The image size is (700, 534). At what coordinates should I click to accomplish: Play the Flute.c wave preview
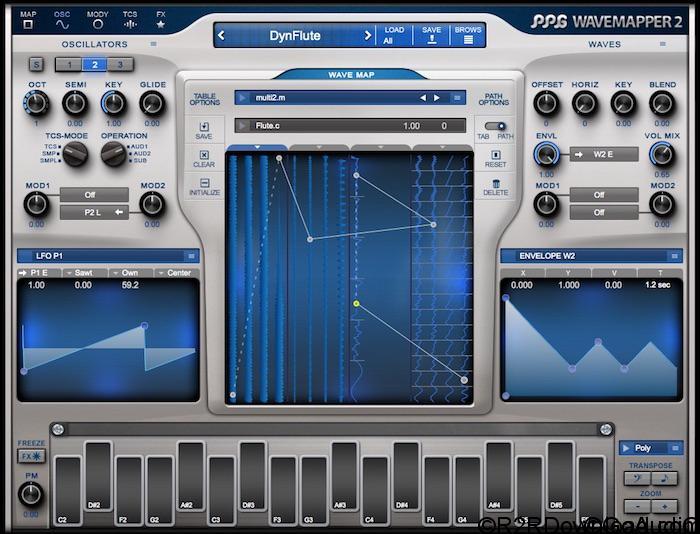pyautogui.click(x=242, y=126)
